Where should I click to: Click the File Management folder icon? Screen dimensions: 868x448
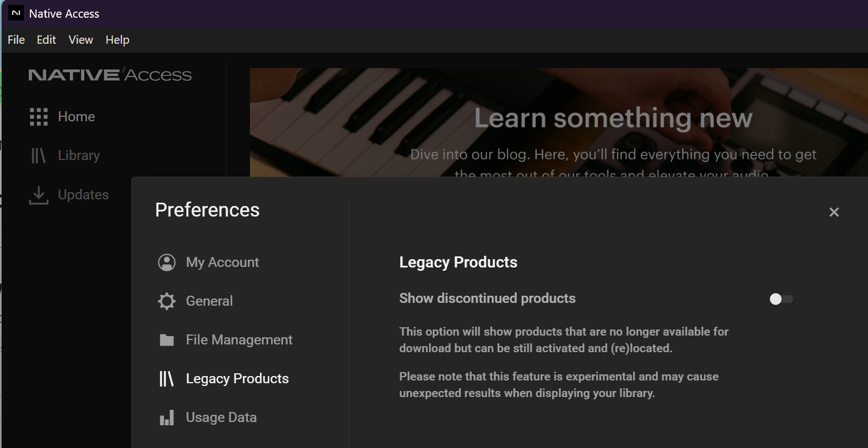[x=167, y=340]
